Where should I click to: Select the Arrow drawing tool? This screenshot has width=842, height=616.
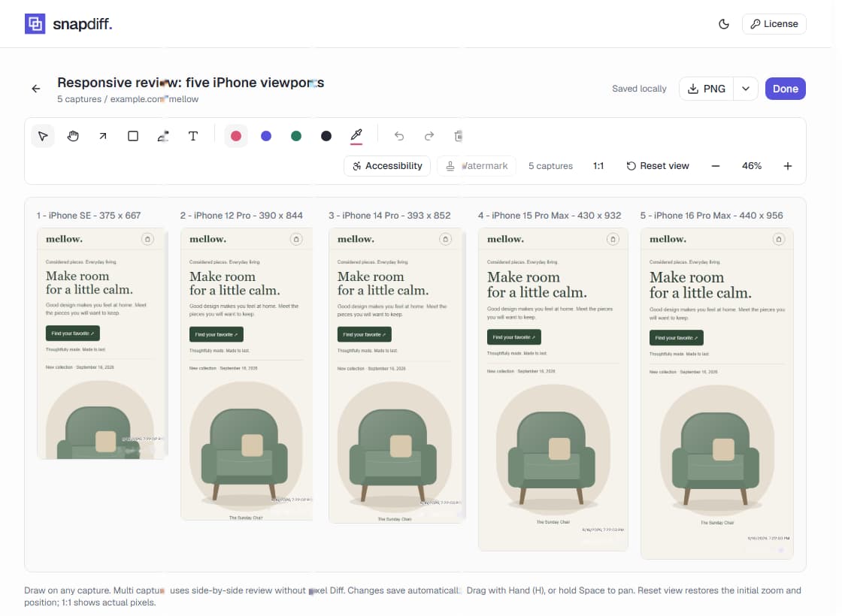tap(103, 136)
